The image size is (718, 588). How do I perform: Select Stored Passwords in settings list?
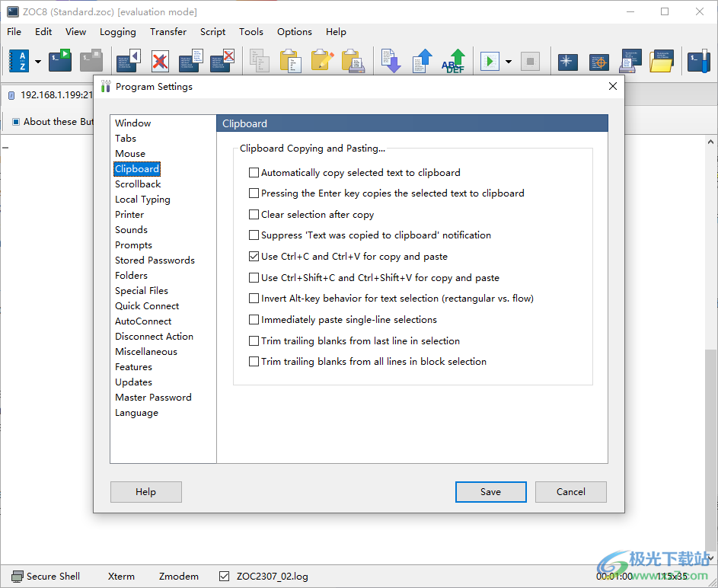click(155, 260)
